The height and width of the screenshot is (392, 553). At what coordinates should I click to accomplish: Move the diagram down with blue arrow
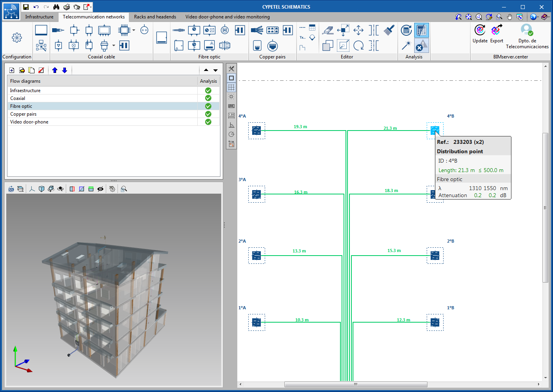tap(65, 70)
